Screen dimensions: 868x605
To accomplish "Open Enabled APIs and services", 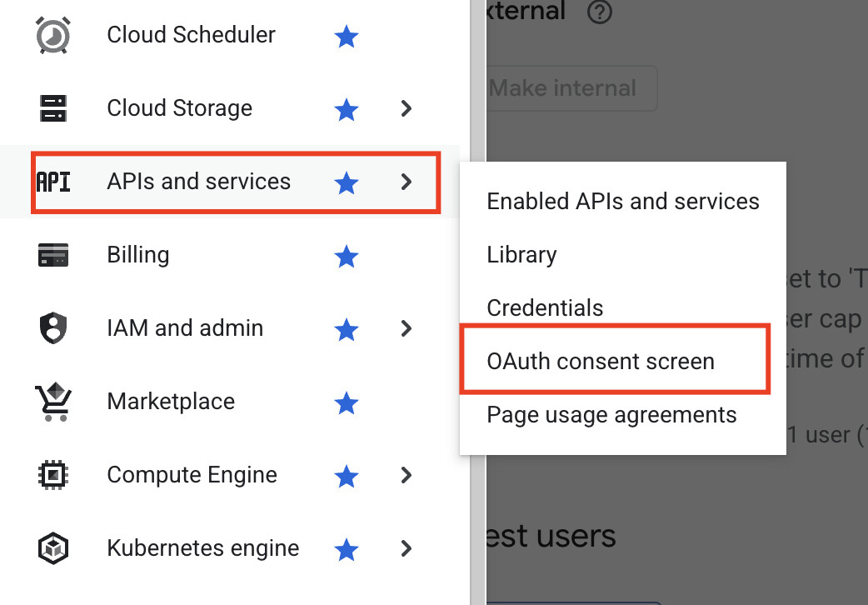I will coord(623,202).
